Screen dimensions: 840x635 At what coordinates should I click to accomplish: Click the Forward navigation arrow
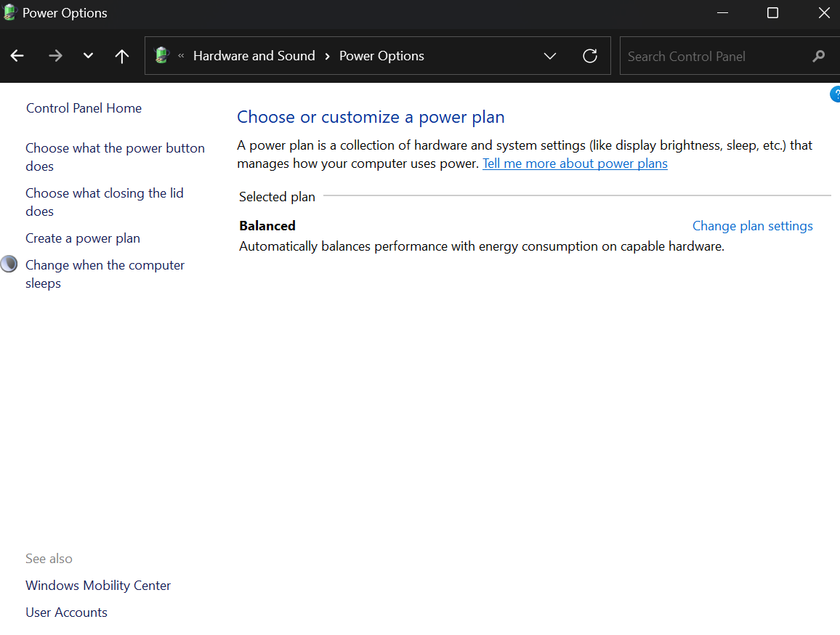click(55, 57)
